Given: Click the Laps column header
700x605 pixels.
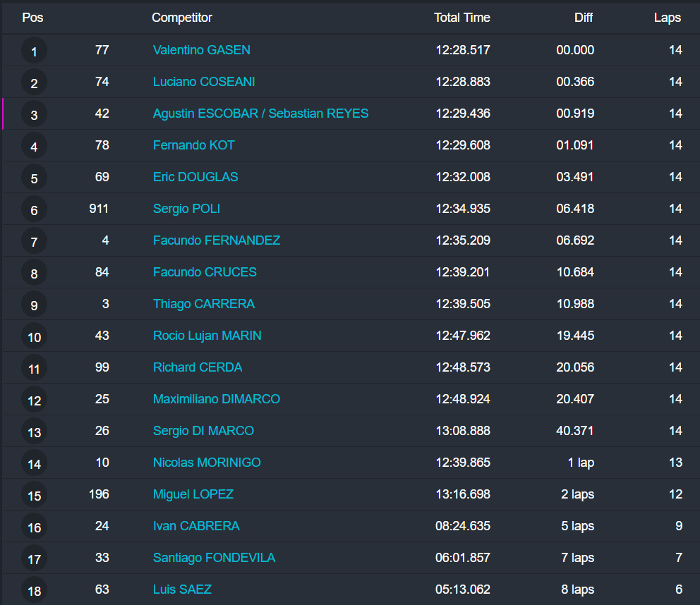Looking at the screenshot, I should click(667, 18).
